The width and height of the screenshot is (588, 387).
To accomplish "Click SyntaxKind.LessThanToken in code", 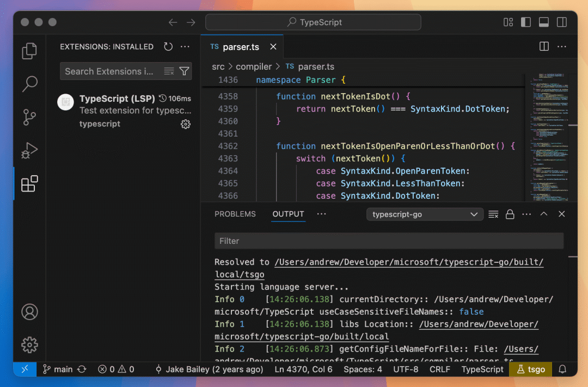I will pyautogui.click(x=401, y=183).
